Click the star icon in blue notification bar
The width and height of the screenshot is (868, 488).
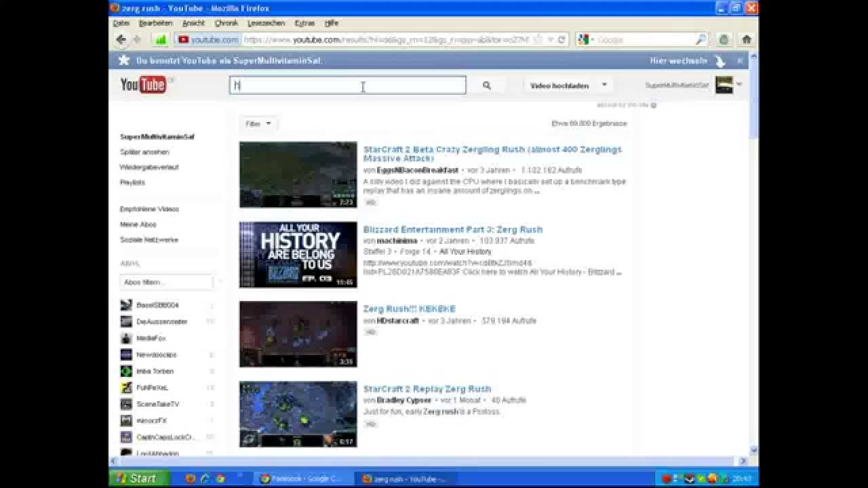pyautogui.click(x=123, y=60)
